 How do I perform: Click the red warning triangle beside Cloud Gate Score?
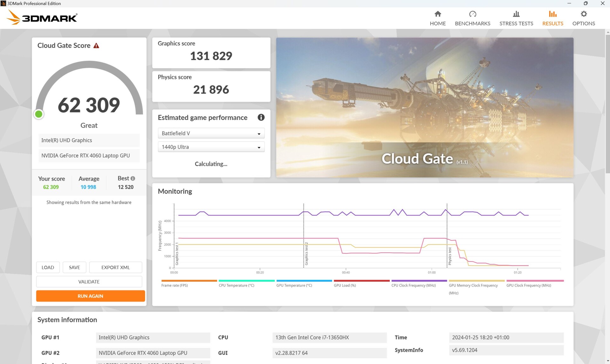[96, 46]
